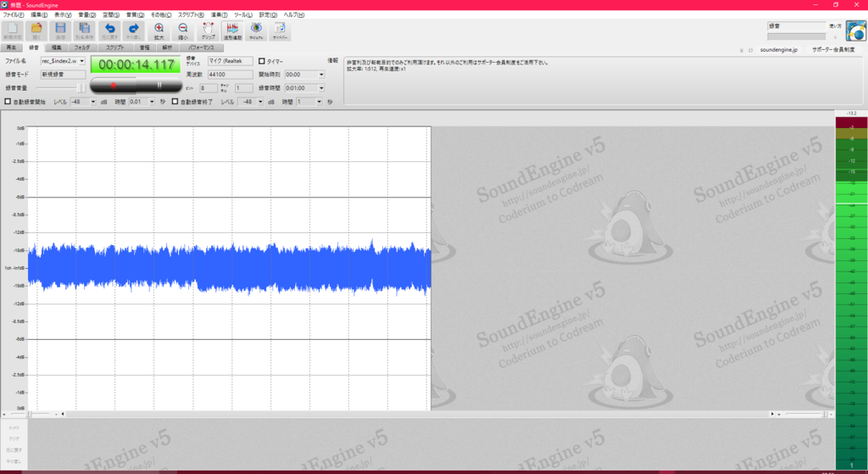Open the 開始時刻 00:00 dropdown
Viewport: 868px width, 474px height.
click(x=321, y=75)
